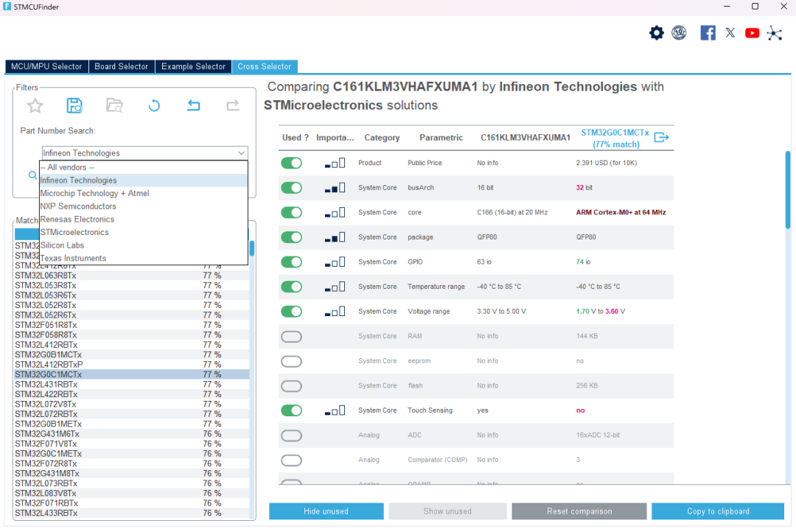The image size is (796, 532).
Task: Export the STM32G0C1MCTx comparison icon
Action: coord(661,138)
